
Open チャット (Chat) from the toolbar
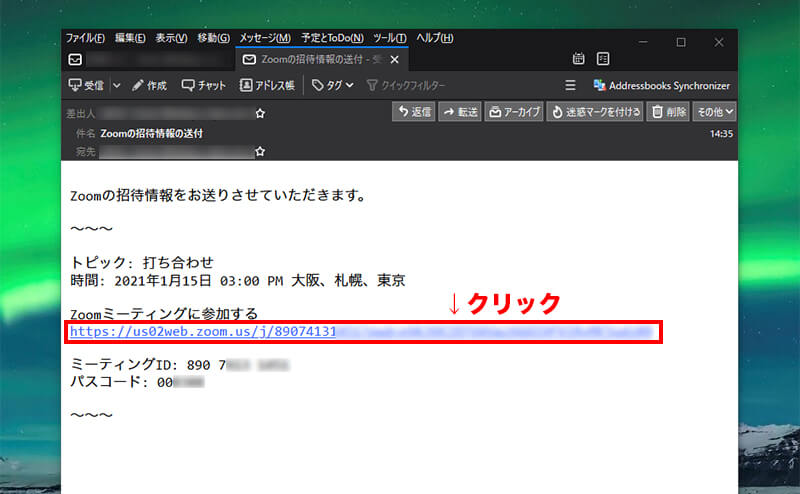(x=204, y=86)
